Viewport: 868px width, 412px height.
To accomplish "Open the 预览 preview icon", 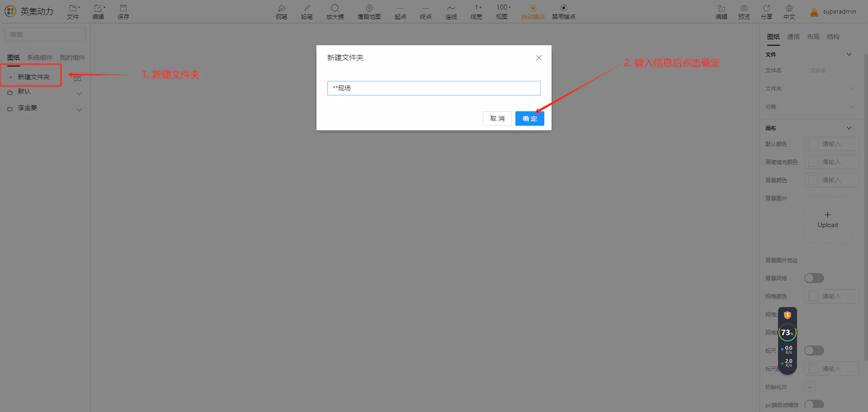I will click(744, 12).
